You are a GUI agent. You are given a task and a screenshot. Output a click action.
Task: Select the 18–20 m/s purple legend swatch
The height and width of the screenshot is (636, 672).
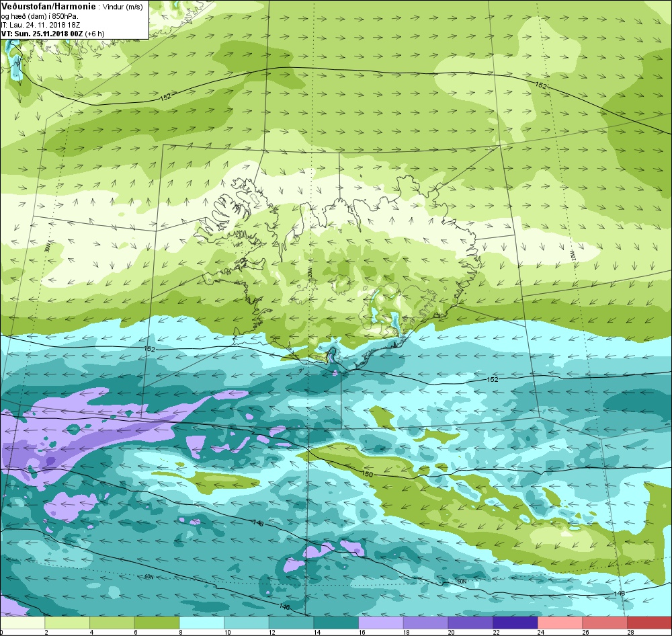click(425, 623)
